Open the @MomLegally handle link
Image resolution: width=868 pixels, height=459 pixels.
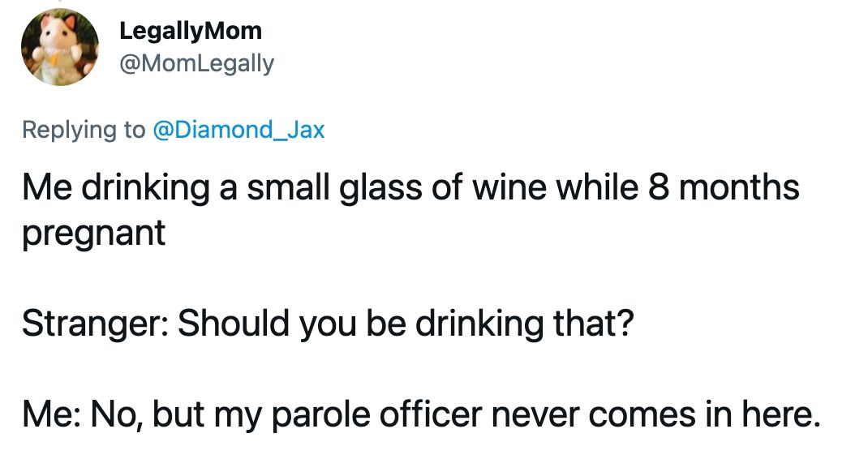click(196, 64)
